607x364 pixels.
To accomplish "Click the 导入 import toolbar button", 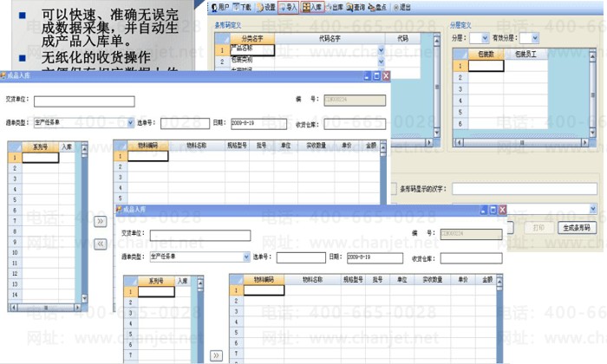I will pyautogui.click(x=289, y=7).
